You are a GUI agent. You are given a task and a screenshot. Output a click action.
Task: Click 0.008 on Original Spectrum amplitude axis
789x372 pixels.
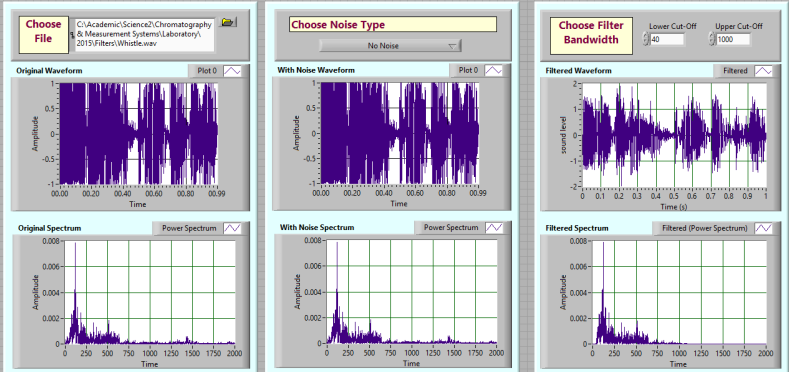point(52,241)
